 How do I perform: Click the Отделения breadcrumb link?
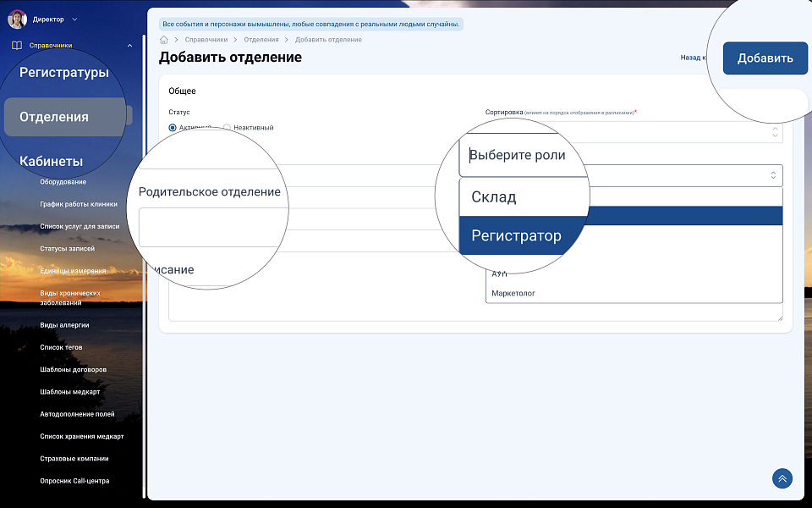(260, 40)
